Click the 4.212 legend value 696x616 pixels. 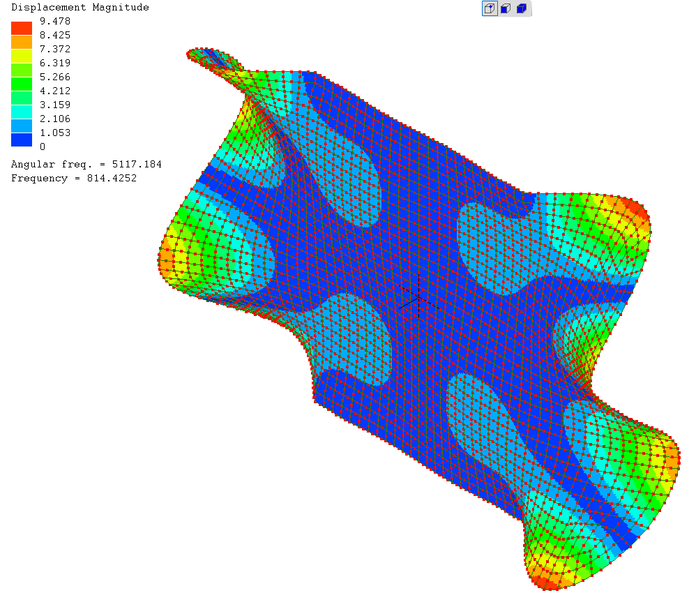tap(55, 91)
